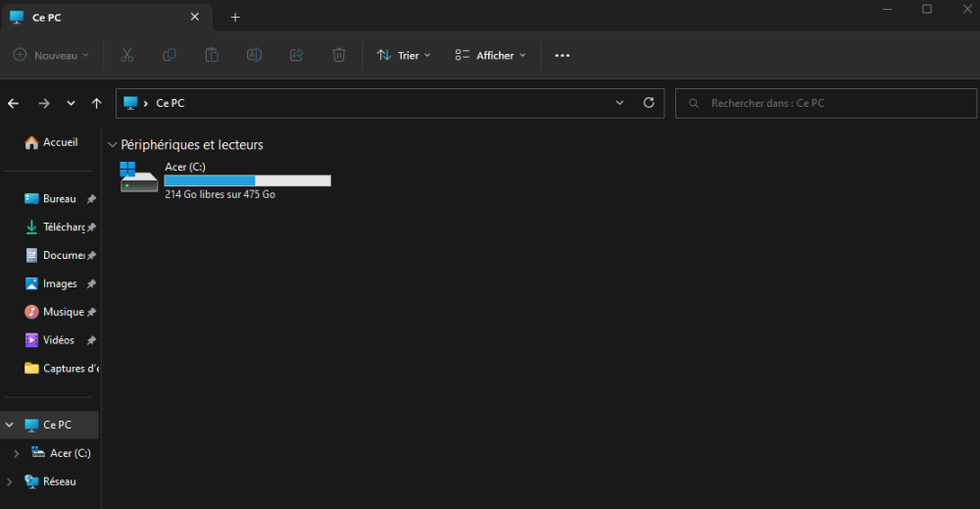The height and width of the screenshot is (509, 980).
Task: Click the Share icon in toolbar
Action: (296, 56)
